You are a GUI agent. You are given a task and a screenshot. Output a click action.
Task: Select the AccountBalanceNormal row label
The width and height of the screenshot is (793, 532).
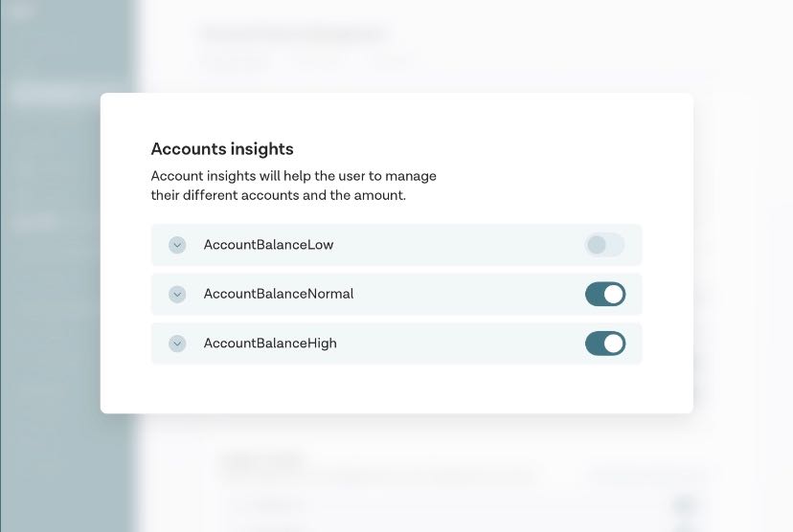click(279, 294)
